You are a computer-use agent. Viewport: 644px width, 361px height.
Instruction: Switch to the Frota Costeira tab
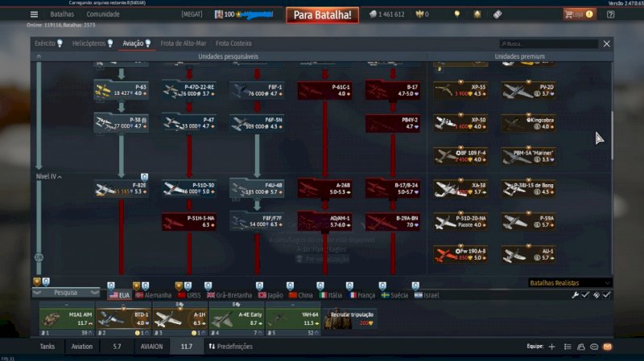[233, 43]
